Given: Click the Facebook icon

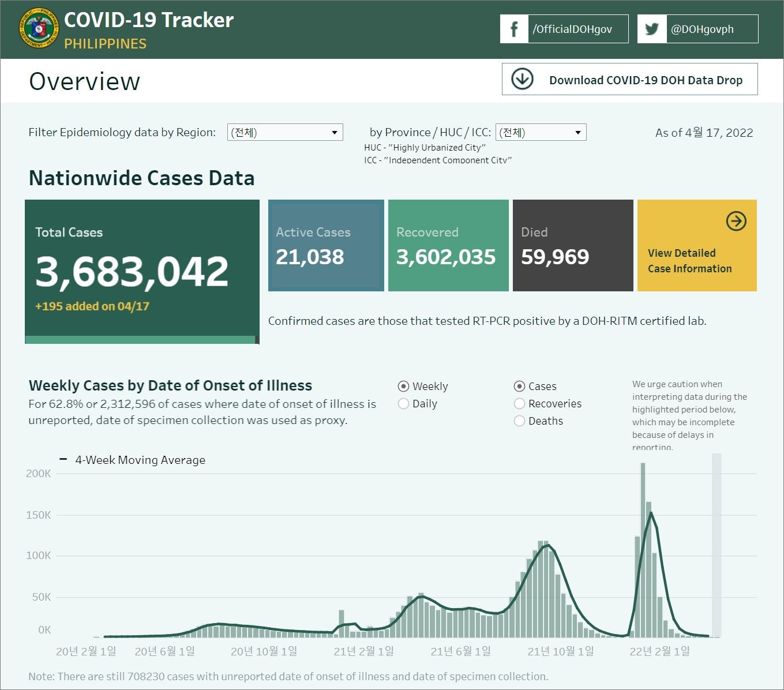Looking at the screenshot, I should click(514, 29).
